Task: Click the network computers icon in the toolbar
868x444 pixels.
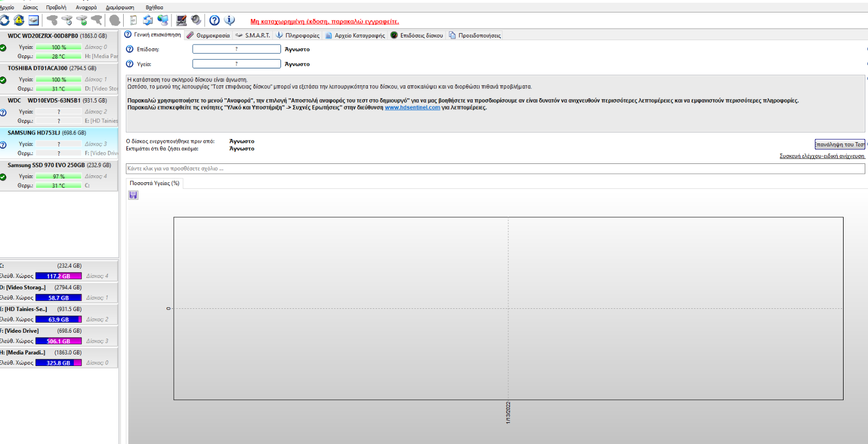Action: [163, 20]
